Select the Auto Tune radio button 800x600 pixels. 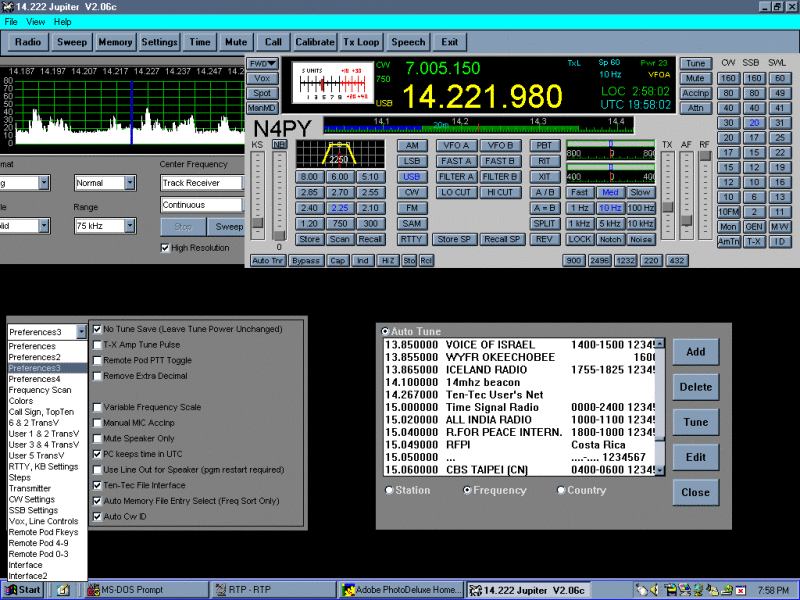pos(385,331)
